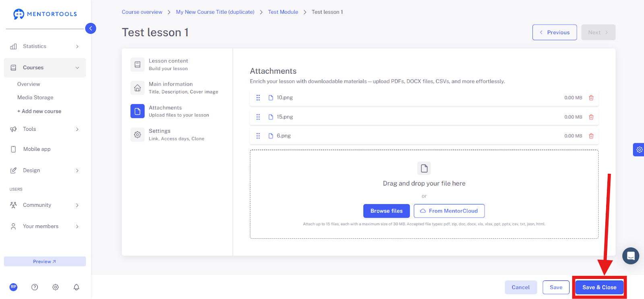644x299 pixels.
Task: Click the Cancel button
Action: click(521, 287)
